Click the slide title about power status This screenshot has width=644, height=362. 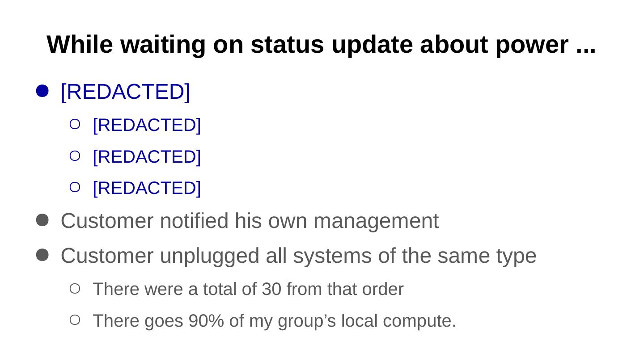pos(321,45)
